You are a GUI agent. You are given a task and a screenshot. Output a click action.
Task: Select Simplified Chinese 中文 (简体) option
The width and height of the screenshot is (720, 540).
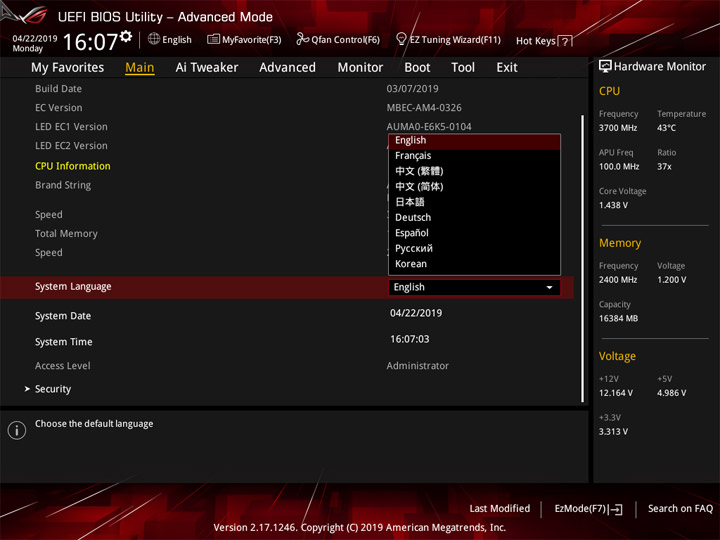[474, 187]
